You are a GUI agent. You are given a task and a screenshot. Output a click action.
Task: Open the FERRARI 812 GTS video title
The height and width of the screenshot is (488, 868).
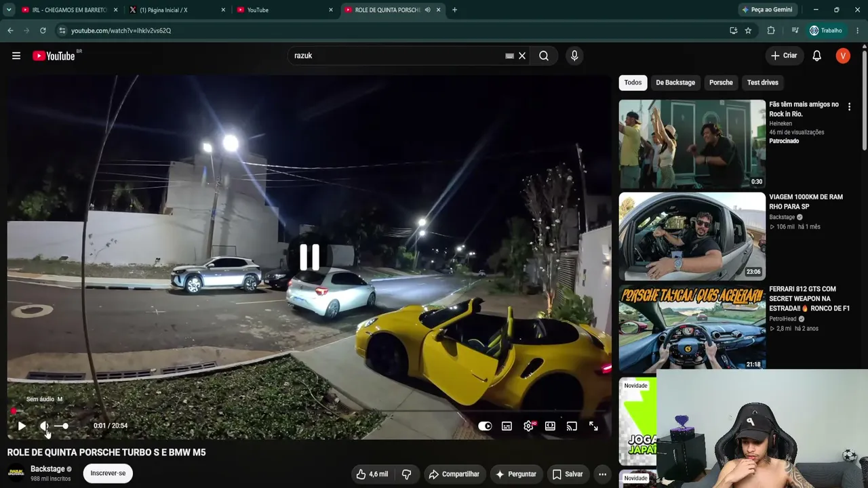[809, 299]
